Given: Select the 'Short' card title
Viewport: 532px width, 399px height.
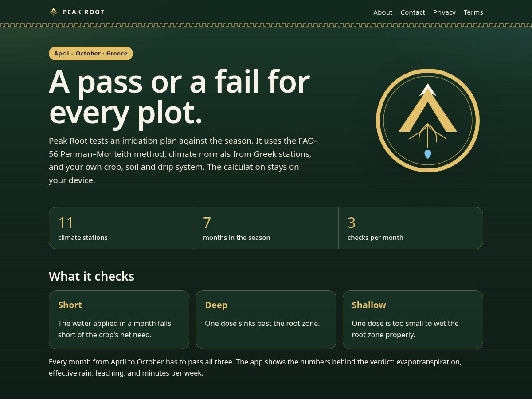Looking at the screenshot, I should 70,305.
